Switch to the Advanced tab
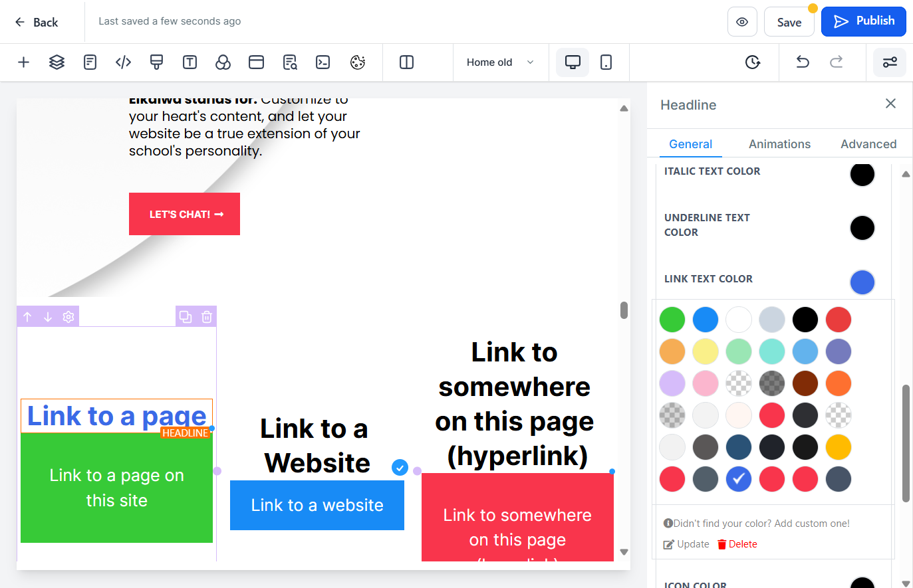This screenshot has height=588, width=913. (x=868, y=144)
